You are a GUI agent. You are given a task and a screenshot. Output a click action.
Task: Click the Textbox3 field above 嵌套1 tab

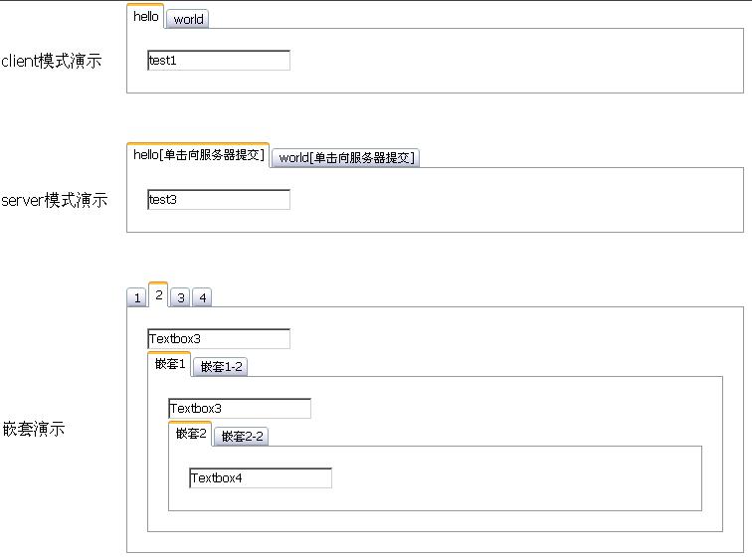[219, 339]
